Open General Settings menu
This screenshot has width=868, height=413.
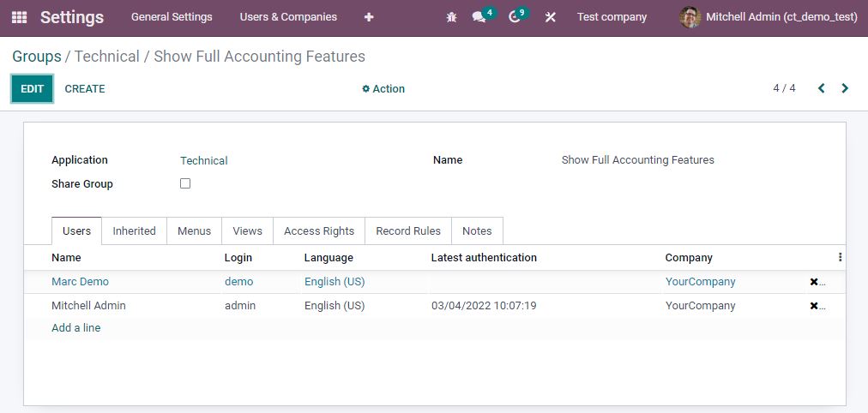coord(172,17)
